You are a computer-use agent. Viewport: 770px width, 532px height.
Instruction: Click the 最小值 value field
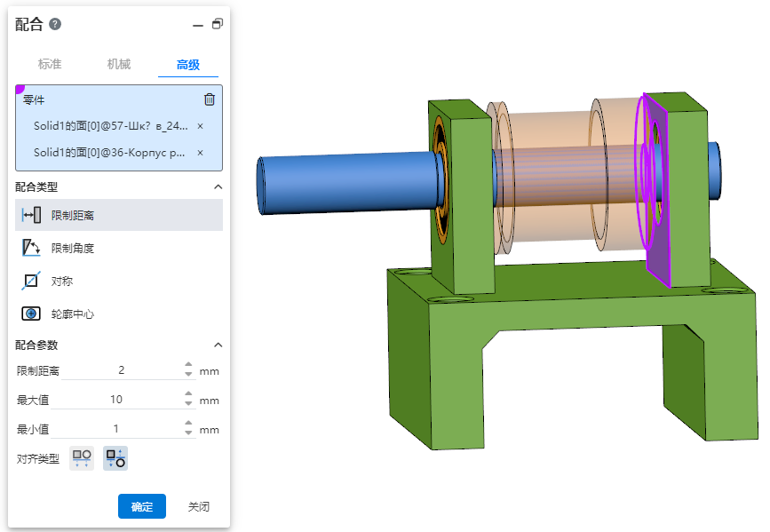[x=116, y=429]
